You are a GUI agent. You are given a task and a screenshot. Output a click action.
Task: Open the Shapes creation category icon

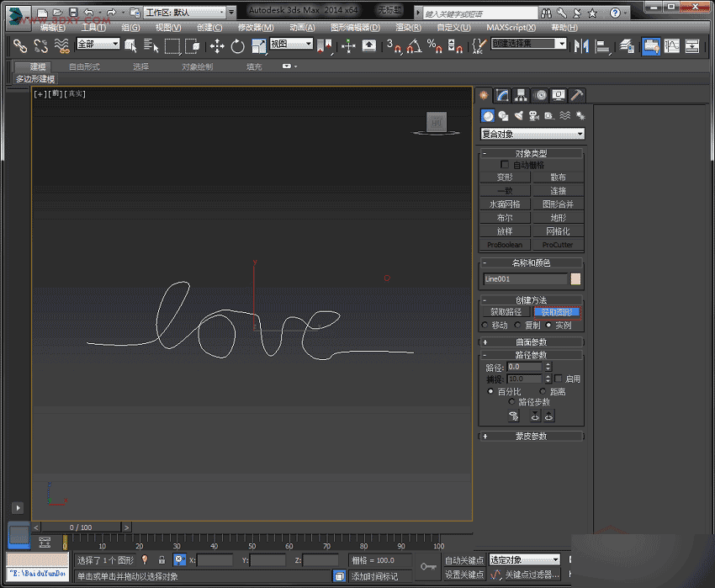coord(502,115)
